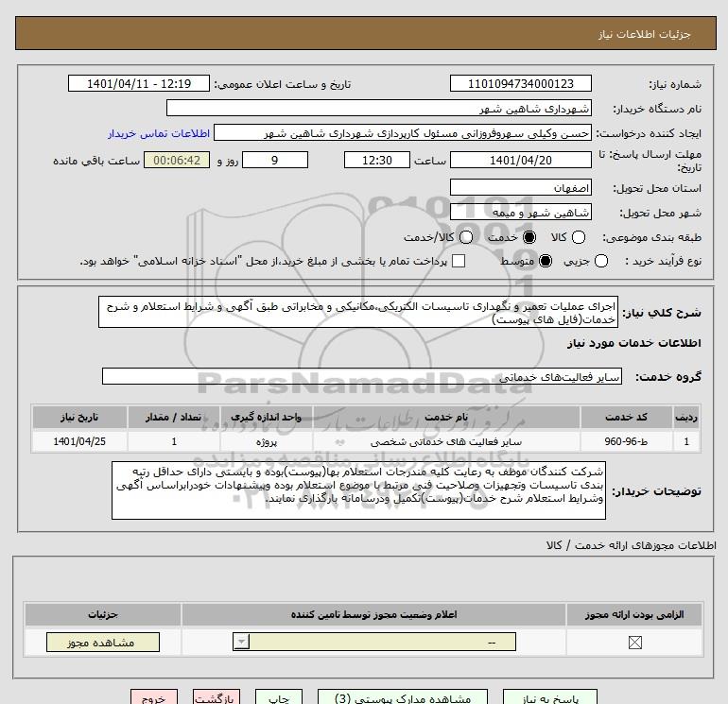Click اعلام وضعیت مجوز توسط تامین کننده header
Screen dimensions: 728x704
click(373, 614)
